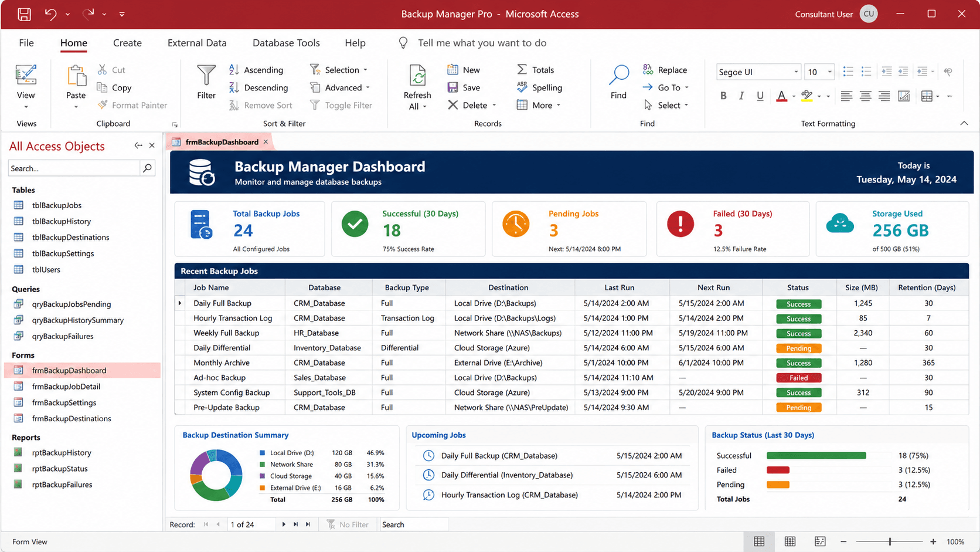980x552 pixels.
Task: Open the File menu
Action: tap(26, 43)
